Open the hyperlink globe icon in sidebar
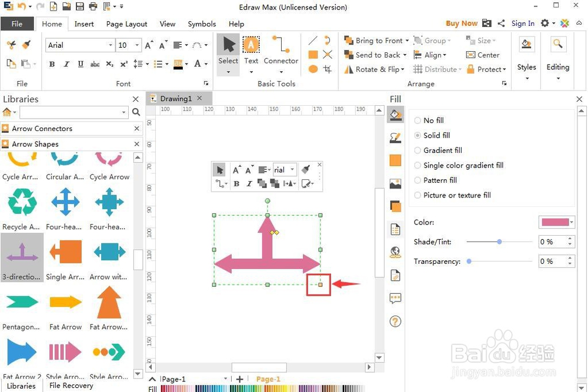Image resolution: width=588 pixels, height=392 pixels. pyautogui.click(x=395, y=252)
